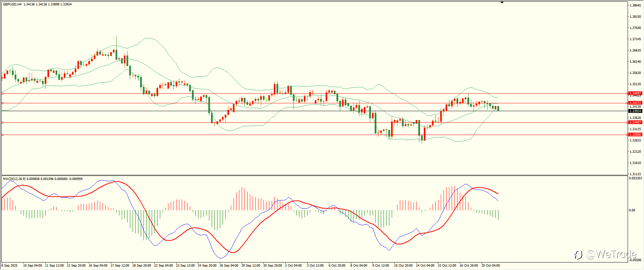This screenshot has width=644, height=270.
Task: Click the 20 Oct 04:00 time label
Action: (x=491, y=266)
